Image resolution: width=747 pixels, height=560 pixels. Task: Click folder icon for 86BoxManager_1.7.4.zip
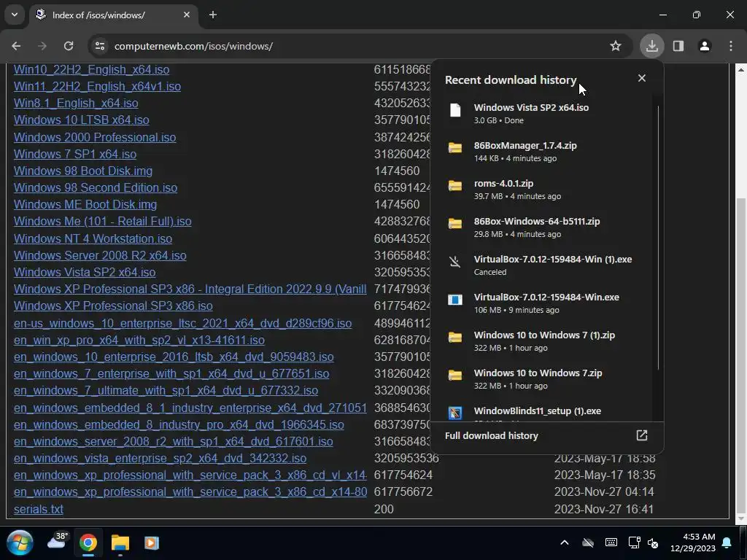coord(455,147)
